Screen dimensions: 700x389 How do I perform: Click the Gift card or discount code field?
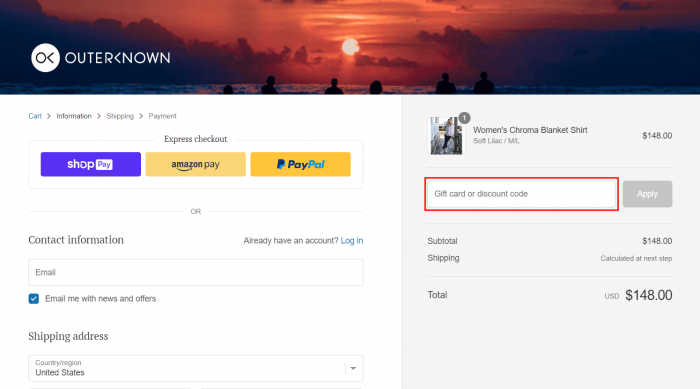521,194
